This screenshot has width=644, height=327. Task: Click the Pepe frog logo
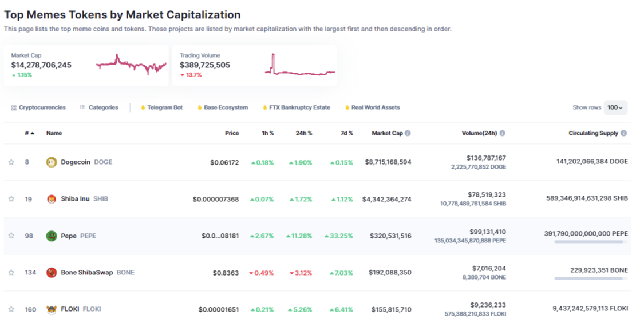tap(52, 236)
